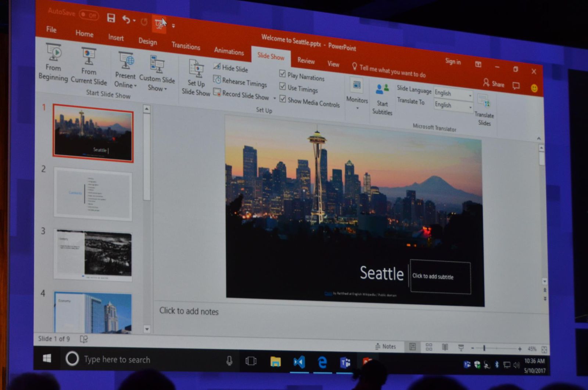Open the Record Slide Show dropdown arrow
Screen dimensions: 588x390
pos(274,98)
